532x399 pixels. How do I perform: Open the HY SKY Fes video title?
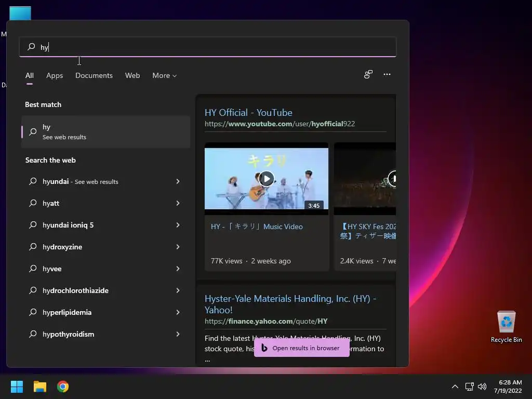coord(368,231)
